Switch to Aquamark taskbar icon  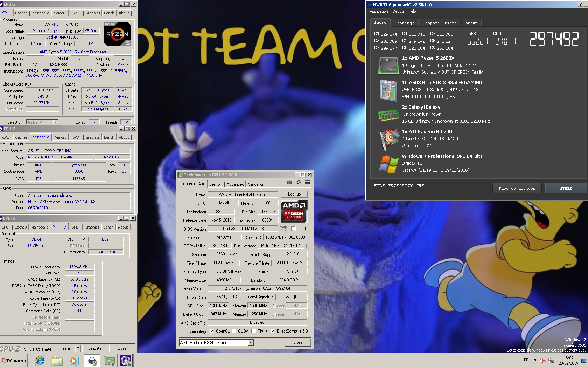[x=92, y=361]
